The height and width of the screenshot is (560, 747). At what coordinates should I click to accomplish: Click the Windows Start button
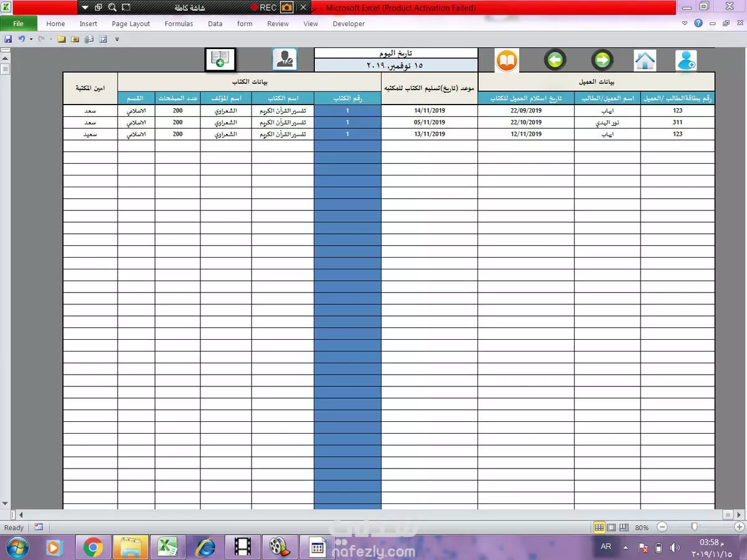16,547
